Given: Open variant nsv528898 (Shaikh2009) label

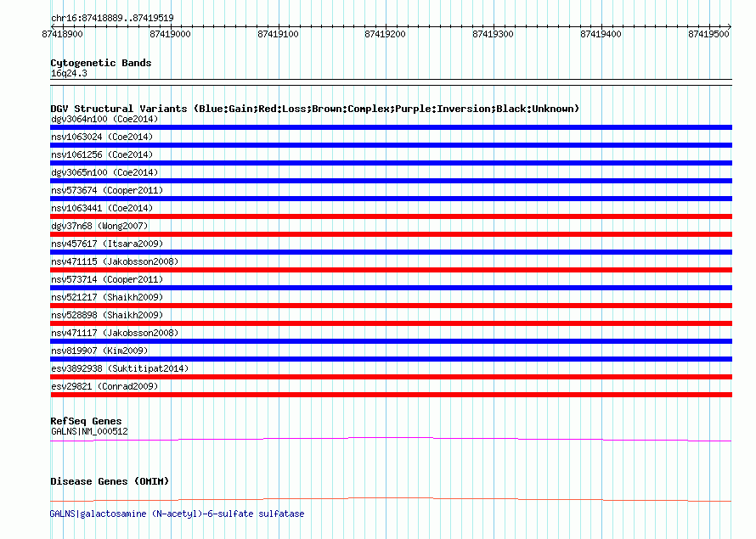Looking at the screenshot, I should (x=107, y=315).
